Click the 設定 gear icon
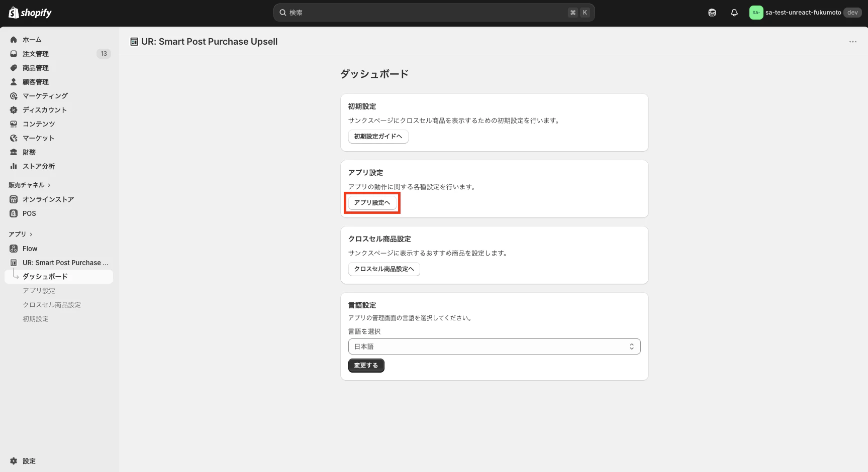This screenshot has width=868, height=472. pyautogui.click(x=14, y=461)
